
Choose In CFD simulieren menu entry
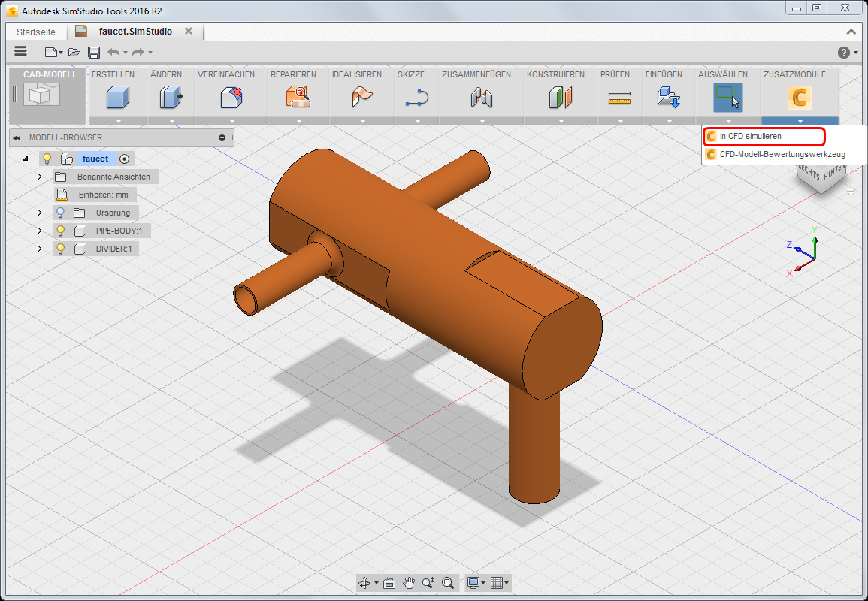tap(764, 136)
